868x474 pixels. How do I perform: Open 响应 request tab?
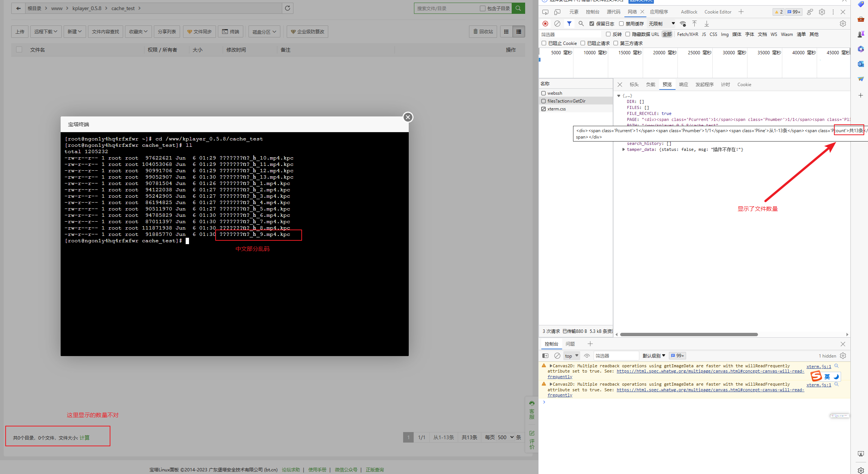[683, 85]
